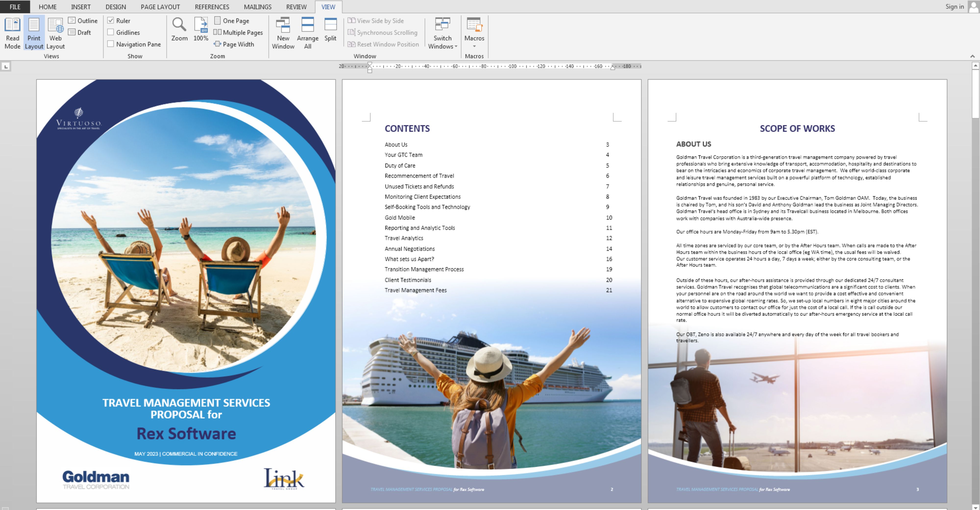Viewport: 980px width, 510px height.
Task: Enable Gridlines display
Action: pyautogui.click(x=111, y=32)
